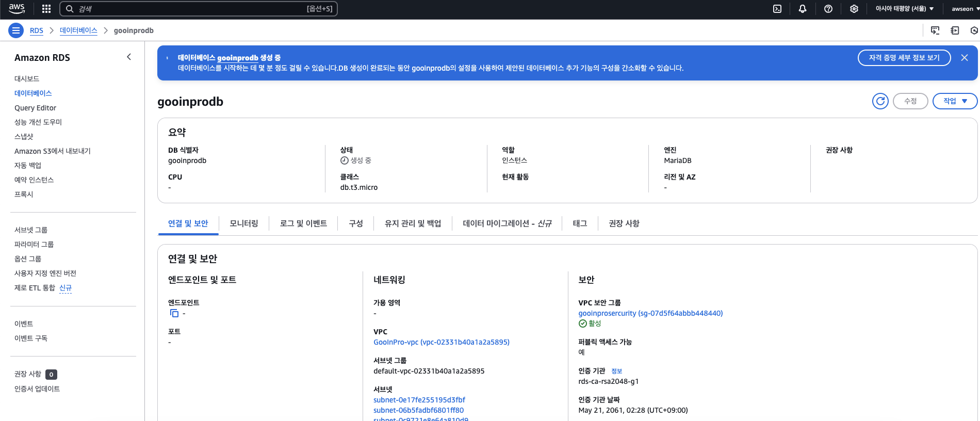Open 예약 인스턴스 in the sidebar
The image size is (980, 421).
click(34, 180)
